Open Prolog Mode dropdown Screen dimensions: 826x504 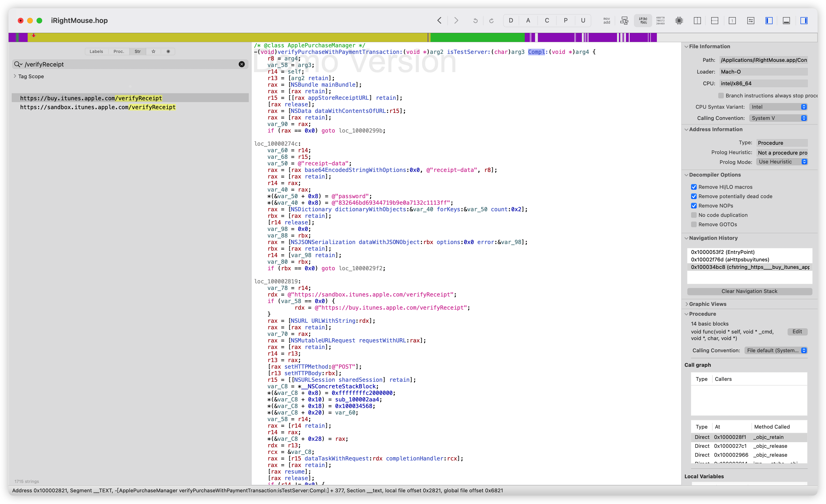pos(782,162)
